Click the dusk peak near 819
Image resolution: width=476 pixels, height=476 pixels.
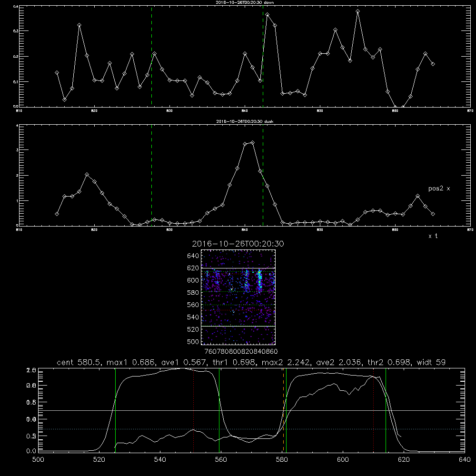[x=87, y=175]
